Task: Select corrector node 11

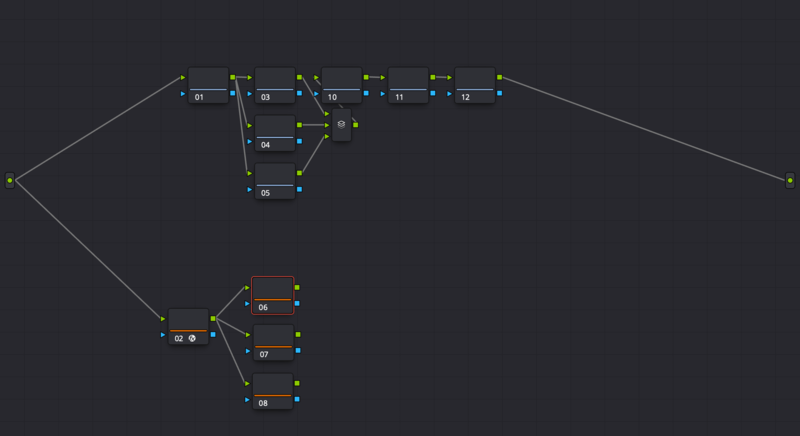Action: pyautogui.click(x=408, y=85)
